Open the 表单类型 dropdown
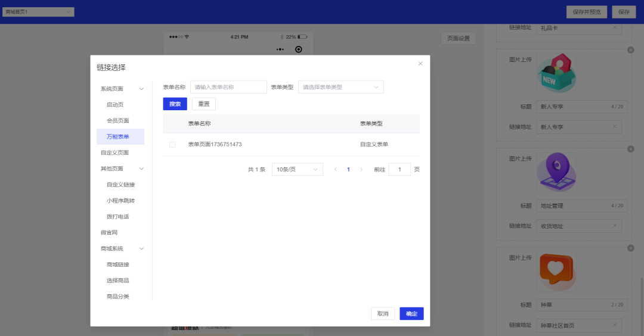644x336 pixels. click(340, 88)
